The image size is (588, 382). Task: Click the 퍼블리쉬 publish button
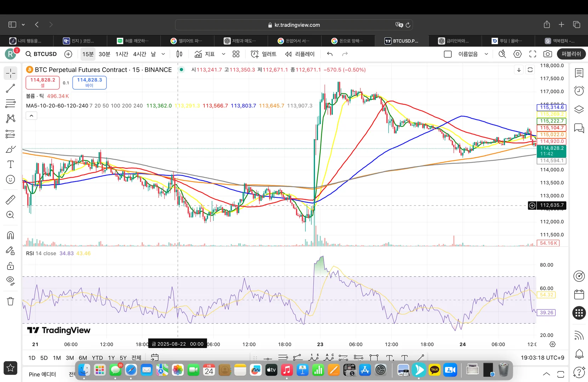click(571, 54)
